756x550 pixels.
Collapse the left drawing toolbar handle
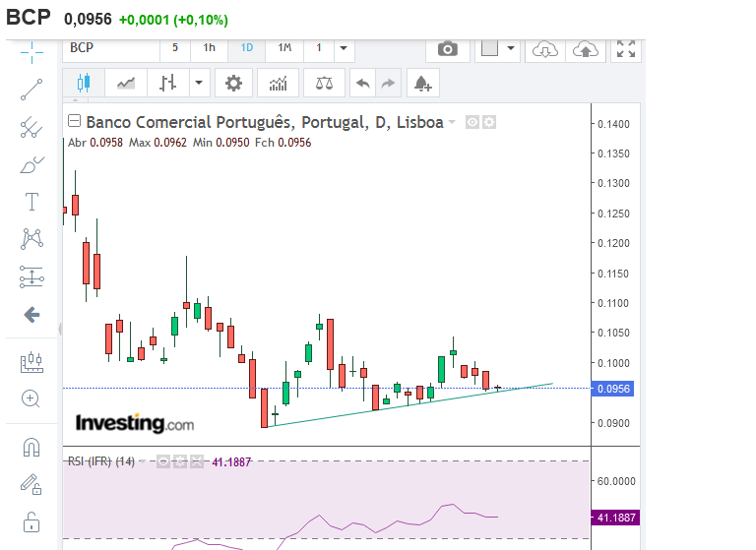60,330
